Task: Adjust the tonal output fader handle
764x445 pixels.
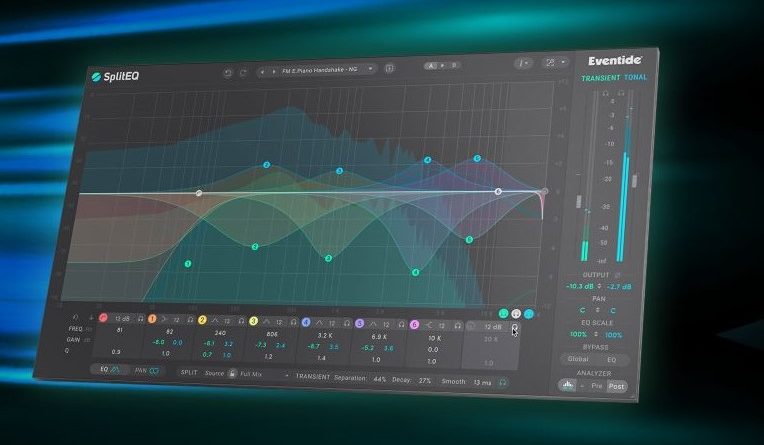Action: [634, 180]
